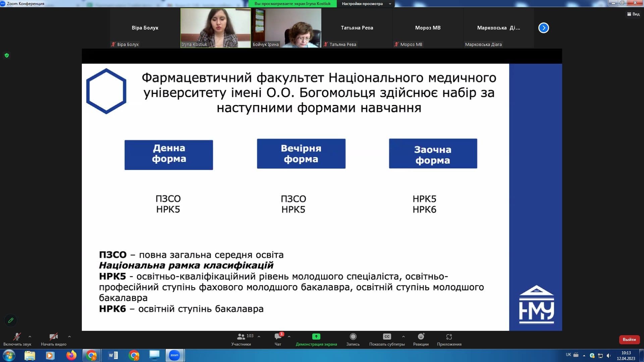Viewport: 644px width, 362px height.
Task: Open the Windows Start menu
Action: [9, 355]
